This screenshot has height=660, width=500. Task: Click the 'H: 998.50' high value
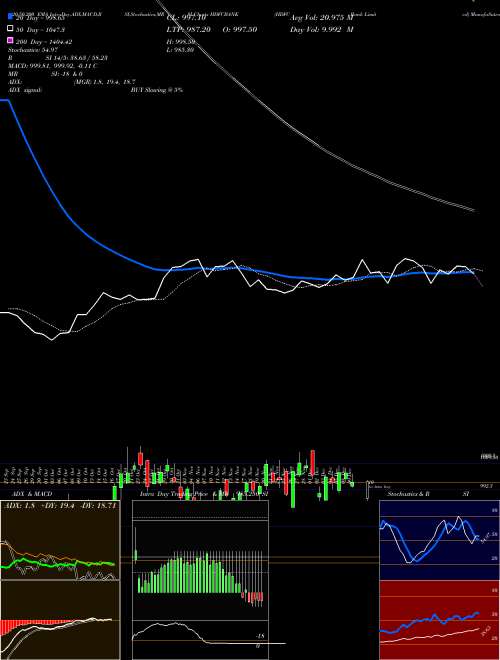tap(181, 42)
